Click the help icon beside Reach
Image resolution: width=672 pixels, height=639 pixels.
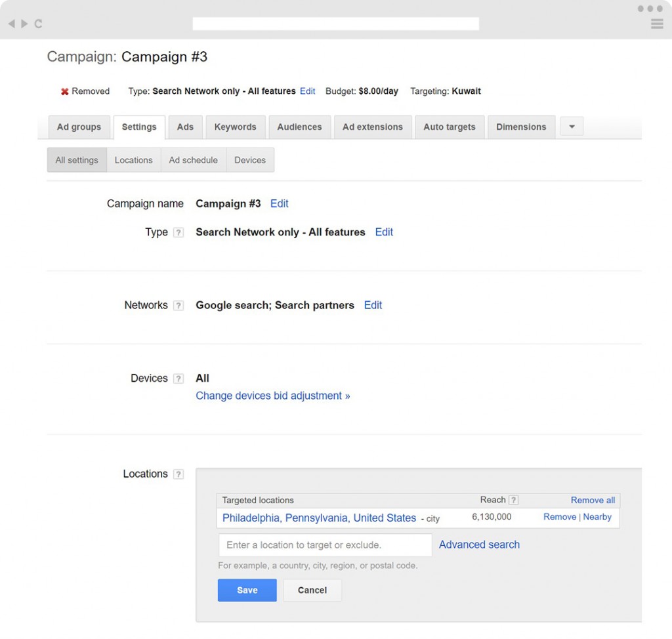[513, 500]
